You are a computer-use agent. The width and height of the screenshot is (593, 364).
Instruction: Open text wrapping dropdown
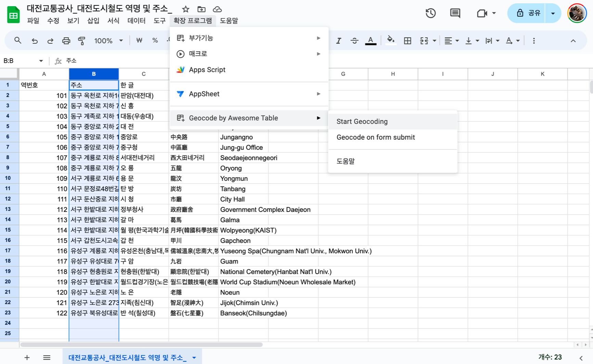(x=492, y=41)
